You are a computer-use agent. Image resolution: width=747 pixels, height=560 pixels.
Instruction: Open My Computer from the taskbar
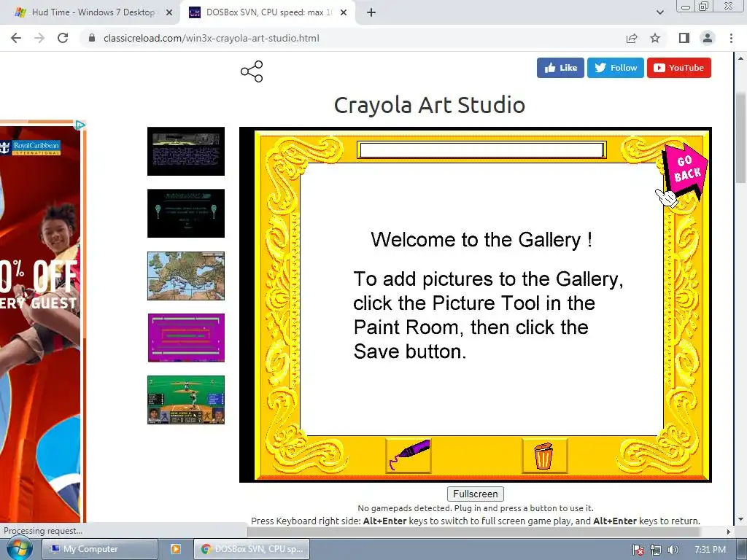[x=100, y=549]
